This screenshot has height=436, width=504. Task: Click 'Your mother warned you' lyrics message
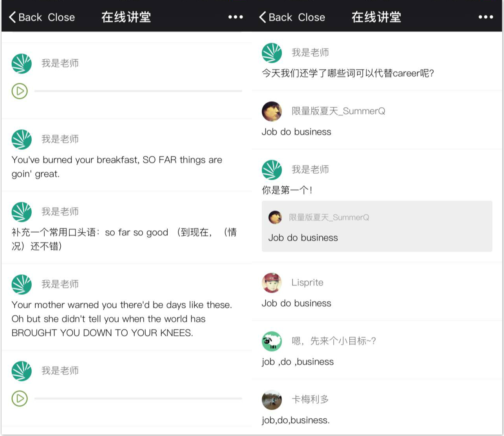pos(122,319)
